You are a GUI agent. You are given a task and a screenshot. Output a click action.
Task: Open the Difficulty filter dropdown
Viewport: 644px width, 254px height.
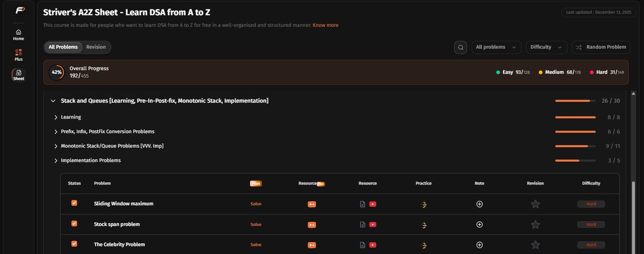click(546, 47)
